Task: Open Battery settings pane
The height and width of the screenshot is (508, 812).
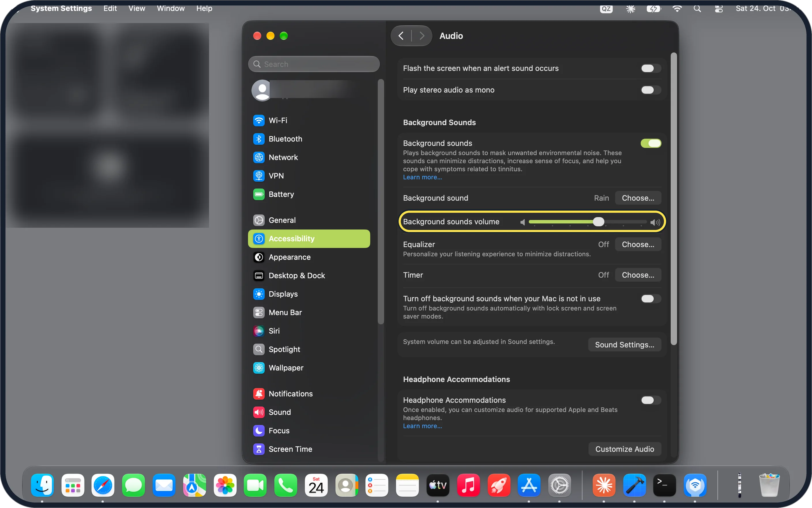Action: tap(309, 194)
